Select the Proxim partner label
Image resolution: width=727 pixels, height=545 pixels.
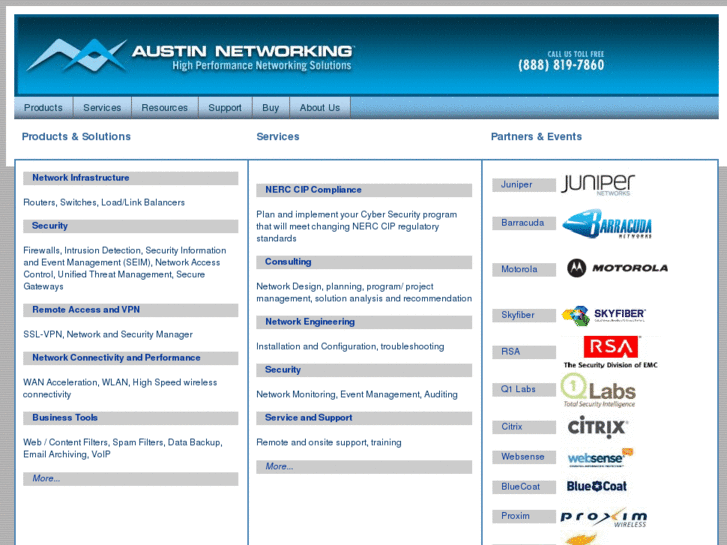(524, 516)
